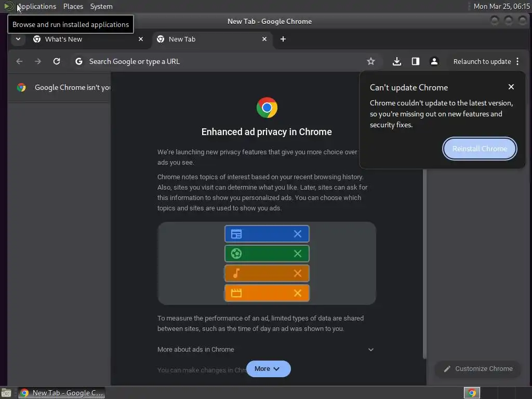The height and width of the screenshot is (399, 532).
Task: Select the New Tab tab
Action: [x=212, y=39]
